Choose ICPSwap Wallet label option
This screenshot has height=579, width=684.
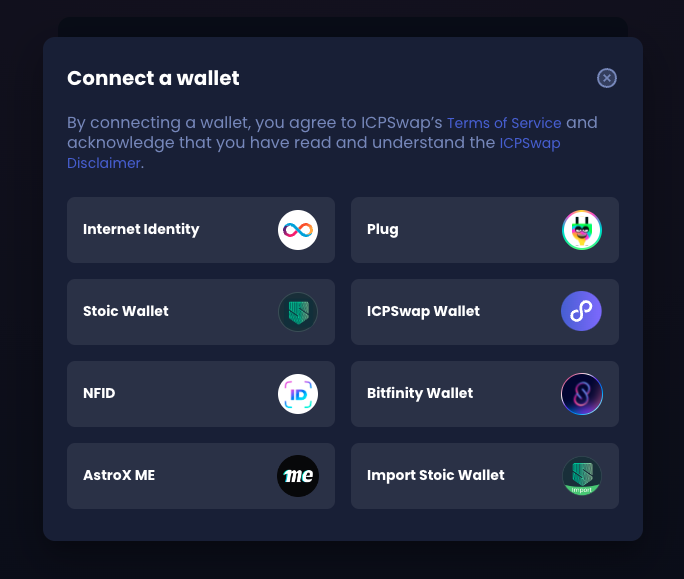pos(423,311)
